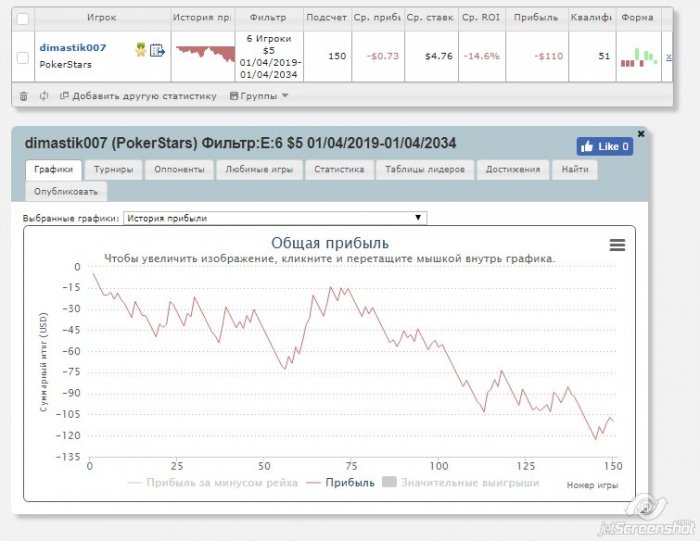Open the Оппоненты tab
Viewport: 700px width, 541px height.
tap(179, 170)
